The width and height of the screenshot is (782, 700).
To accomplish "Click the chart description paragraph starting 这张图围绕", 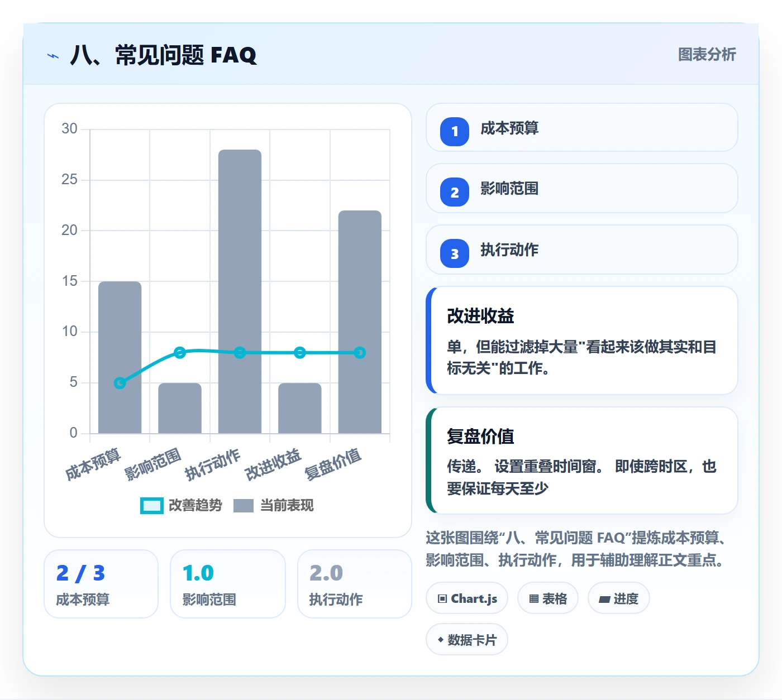I will coord(578,549).
